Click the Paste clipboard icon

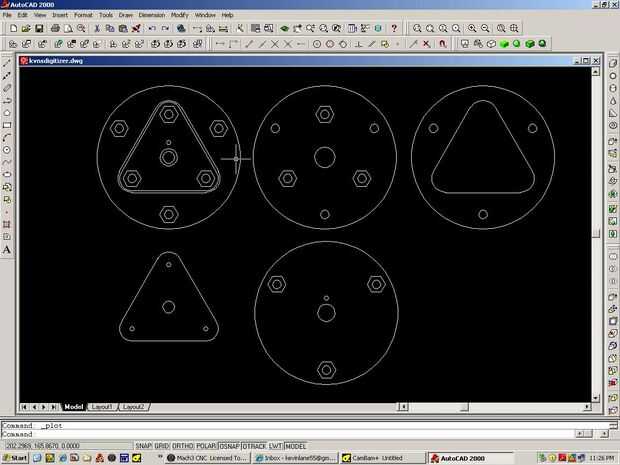[x=123, y=28]
